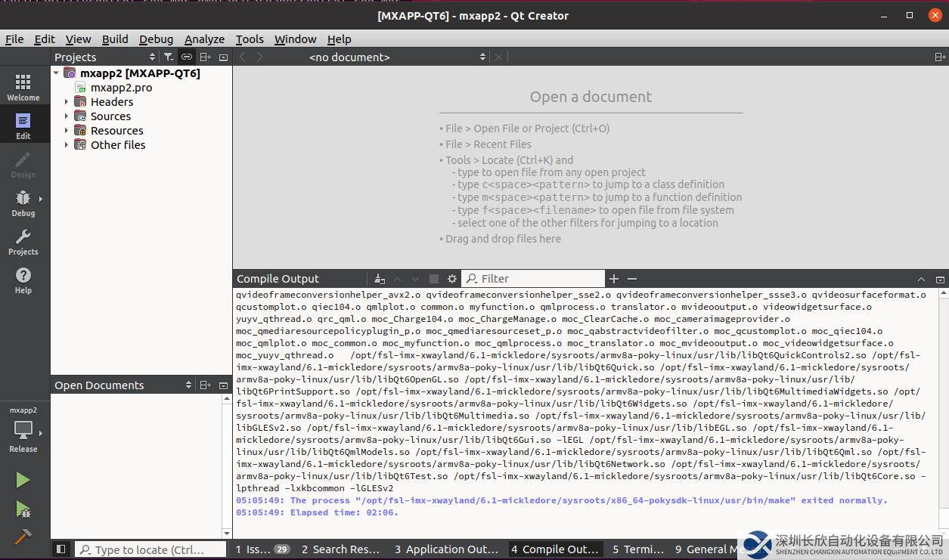This screenshot has width=949, height=560.
Task: Open filter tree menu in Projects pane
Action: click(169, 57)
